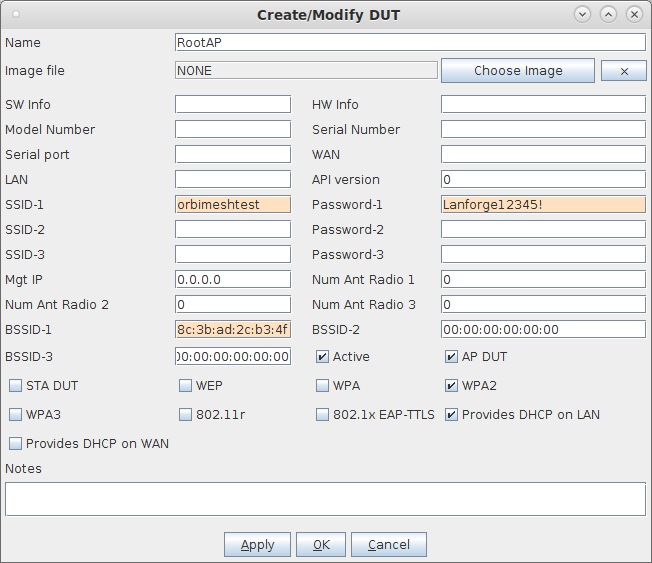This screenshot has height=563, width=652.
Task: Click the clear image X button
Action: point(623,71)
